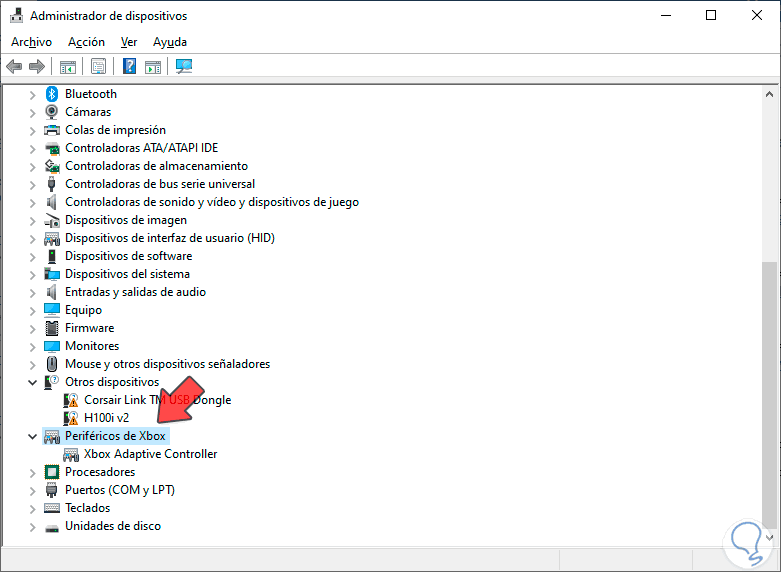Open the Ver menu
The width and height of the screenshot is (781, 572).
click(129, 42)
